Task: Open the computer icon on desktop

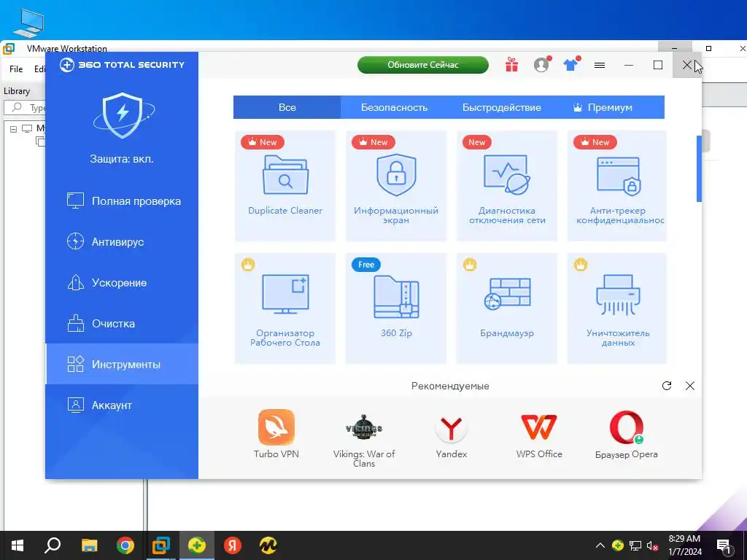Action: point(28,23)
